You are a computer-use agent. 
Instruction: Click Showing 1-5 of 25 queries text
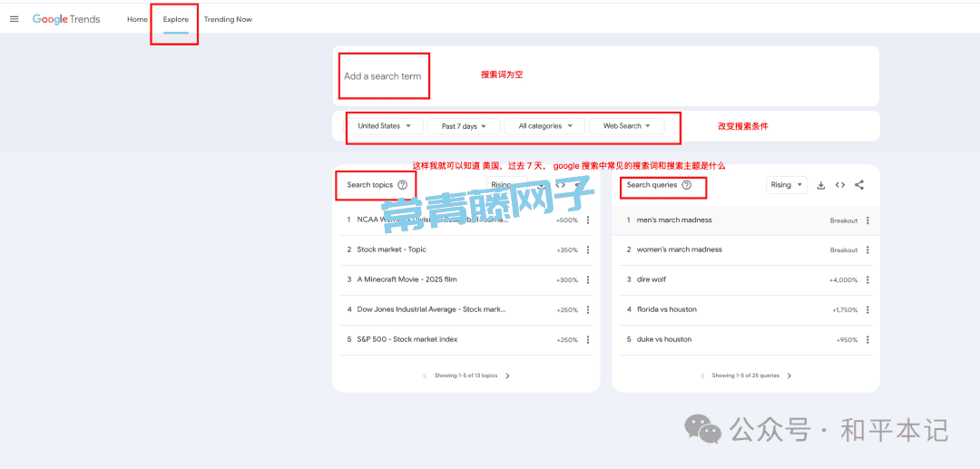(x=746, y=376)
